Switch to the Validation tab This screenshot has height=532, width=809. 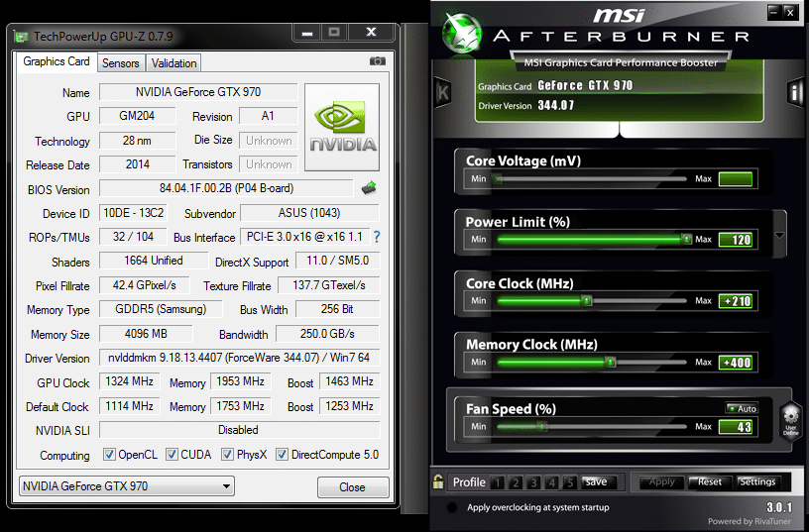click(173, 62)
